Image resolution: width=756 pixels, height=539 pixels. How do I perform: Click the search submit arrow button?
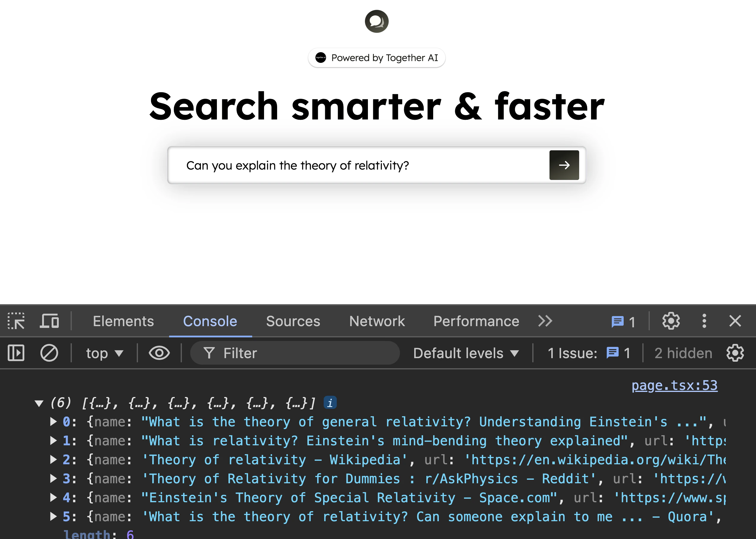[564, 165]
